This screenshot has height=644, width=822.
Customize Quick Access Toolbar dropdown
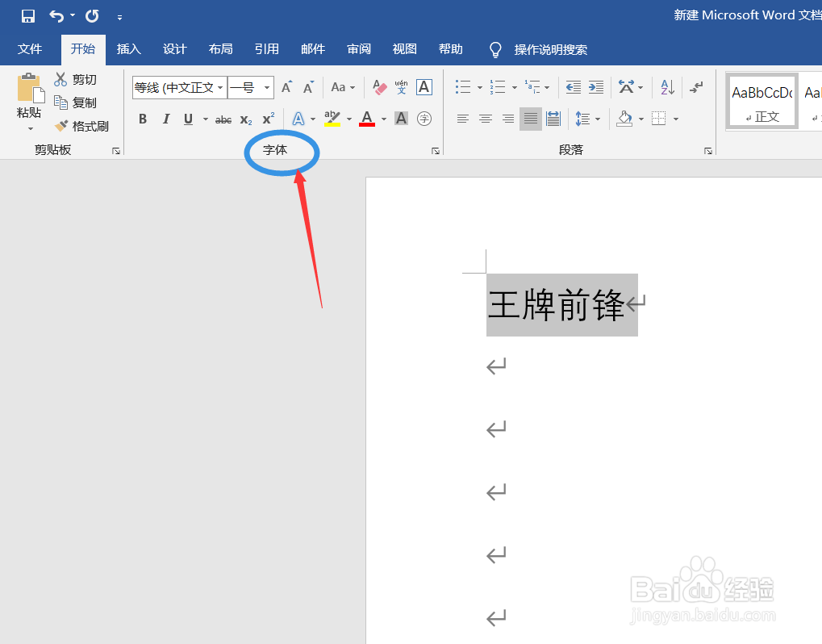[119, 17]
